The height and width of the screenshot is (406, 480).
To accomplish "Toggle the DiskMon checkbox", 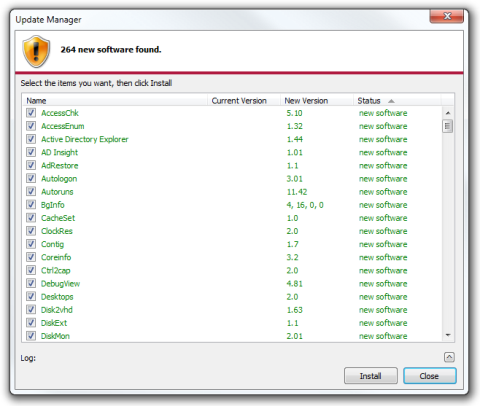I will click(x=31, y=336).
